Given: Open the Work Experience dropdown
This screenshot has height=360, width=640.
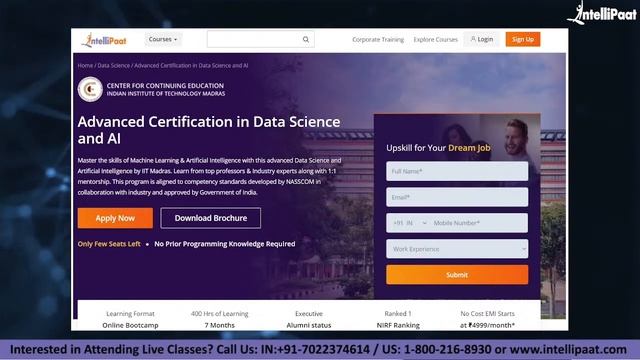Looking at the screenshot, I should click(x=457, y=249).
